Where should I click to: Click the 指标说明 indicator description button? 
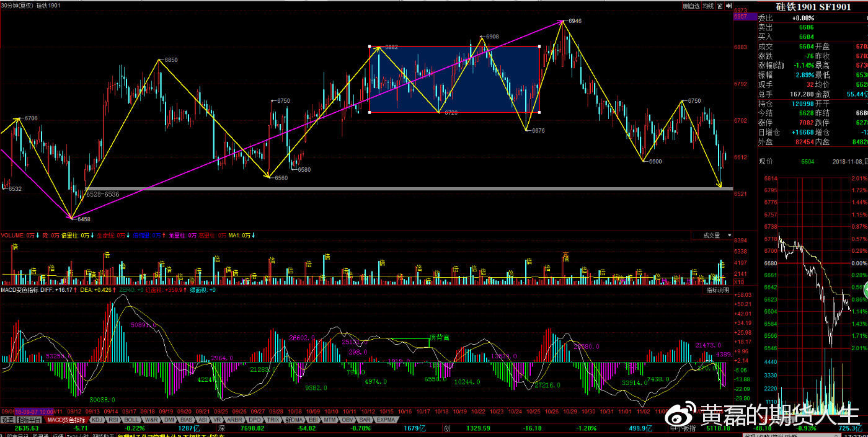(719, 290)
